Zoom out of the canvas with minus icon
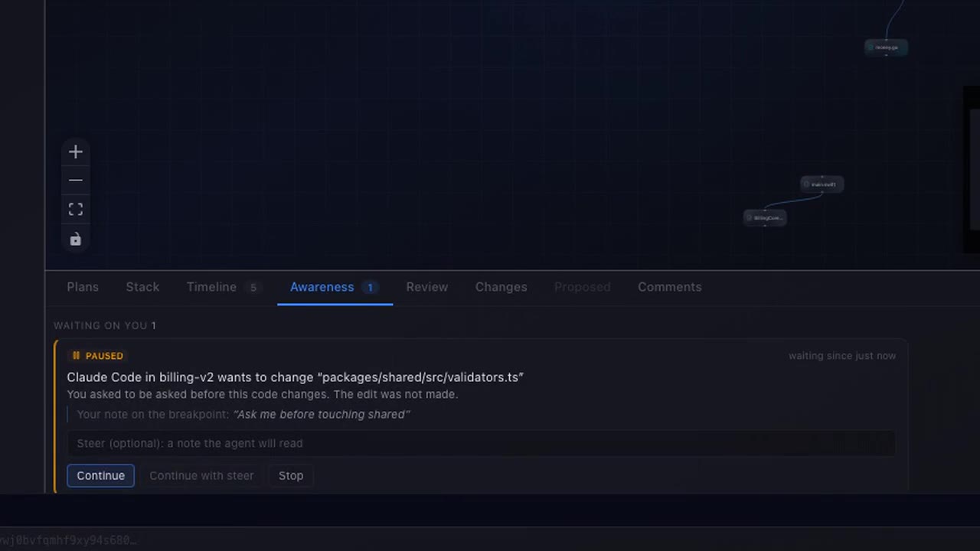 tap(75, 180)
